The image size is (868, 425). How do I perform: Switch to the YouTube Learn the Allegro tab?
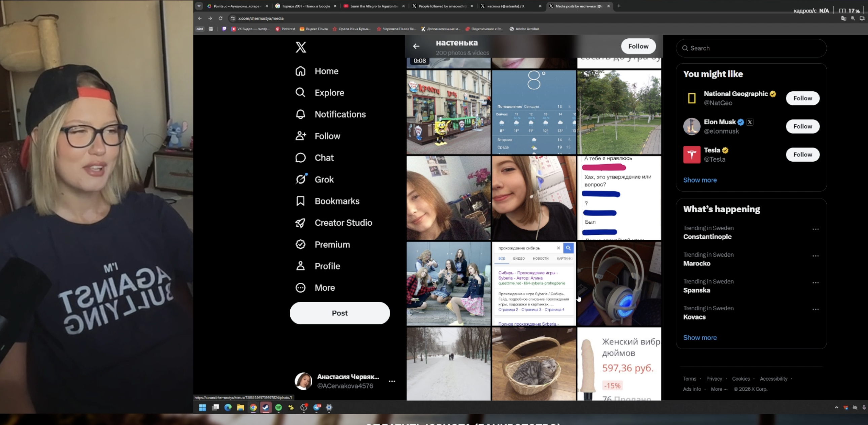[373, 6]
